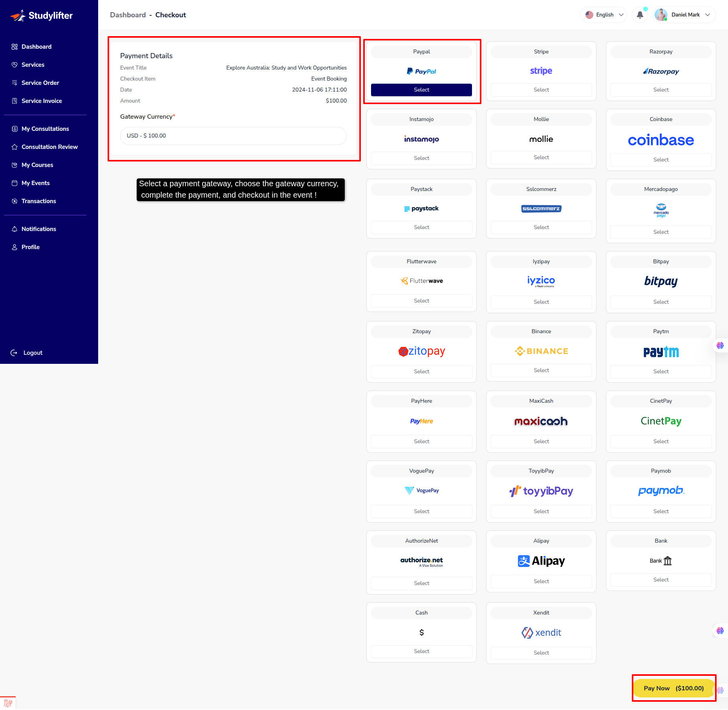Click the bitpay logo

[661, 281]
